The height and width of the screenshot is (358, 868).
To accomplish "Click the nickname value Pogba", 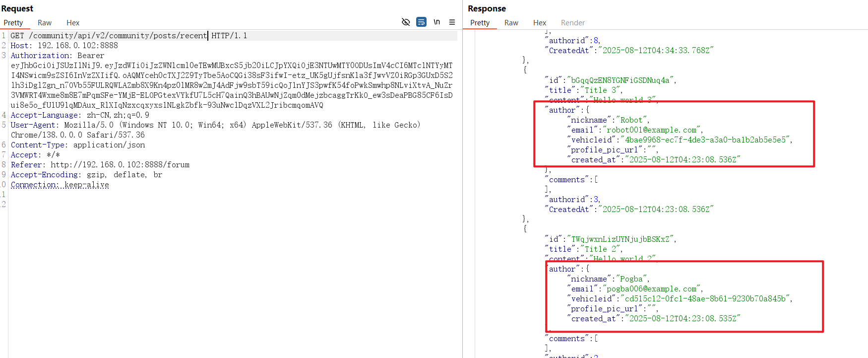I will (x=631, y=279).
